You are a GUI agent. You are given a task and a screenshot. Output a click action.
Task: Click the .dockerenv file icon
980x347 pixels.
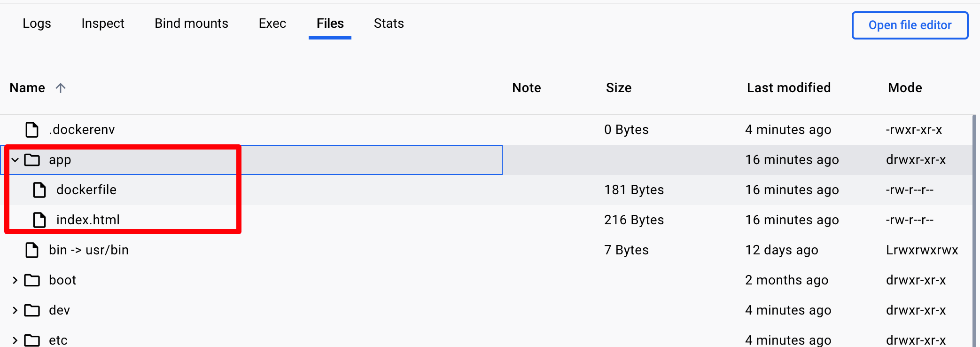coord(32,130)
